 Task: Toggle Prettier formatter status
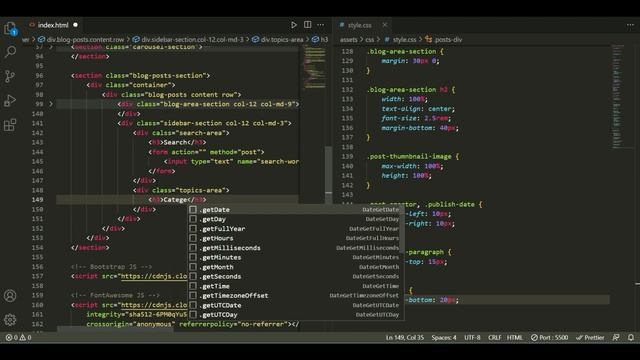click(590, 338)
